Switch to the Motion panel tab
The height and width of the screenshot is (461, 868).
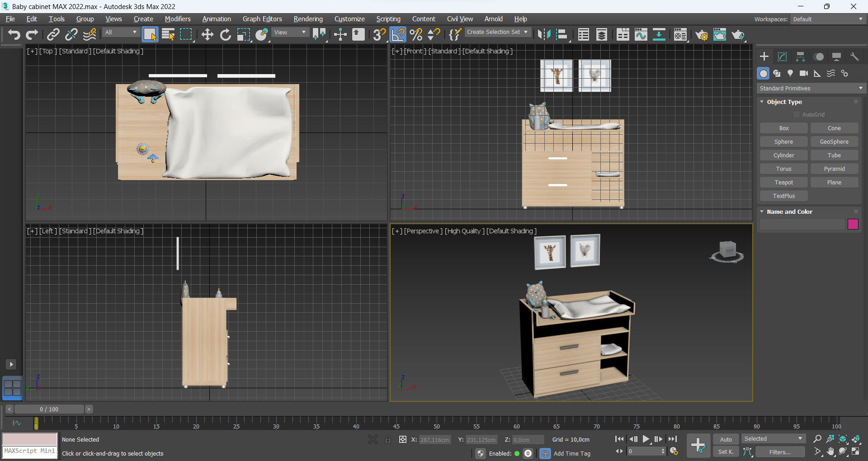818,56
